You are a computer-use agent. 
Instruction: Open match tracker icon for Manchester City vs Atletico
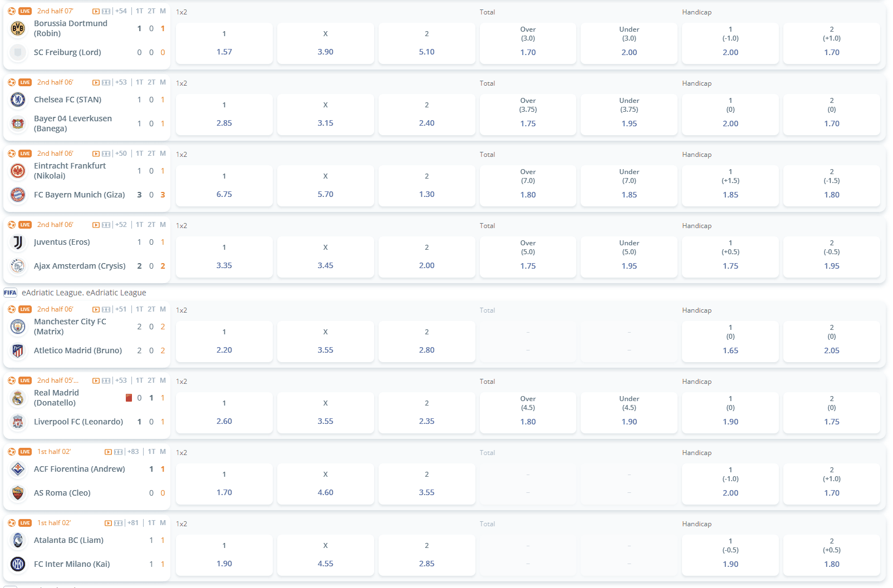point(106,309)
